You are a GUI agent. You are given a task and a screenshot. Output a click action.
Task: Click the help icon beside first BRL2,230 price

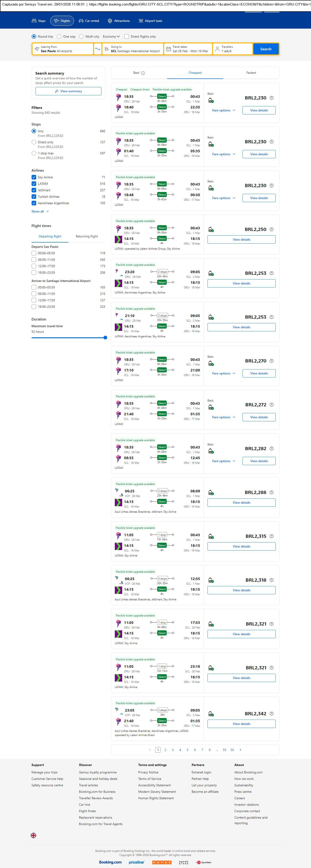[x=272, y=98]
